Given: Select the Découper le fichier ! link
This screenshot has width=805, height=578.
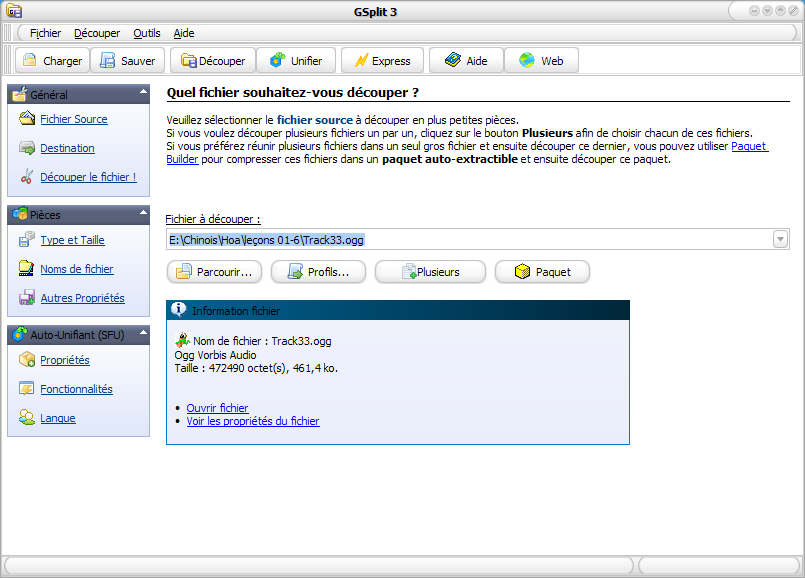Looking at the screenshot, I should 88,177.
